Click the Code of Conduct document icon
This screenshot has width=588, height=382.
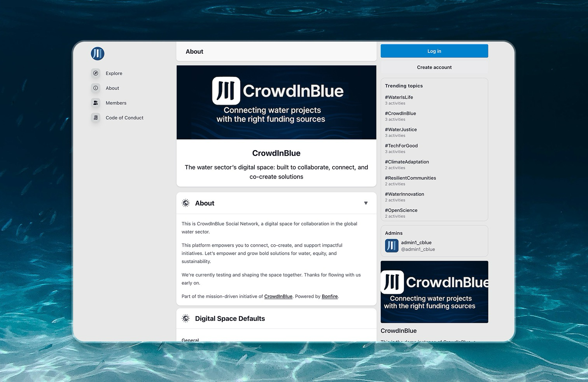coord(96,117)
